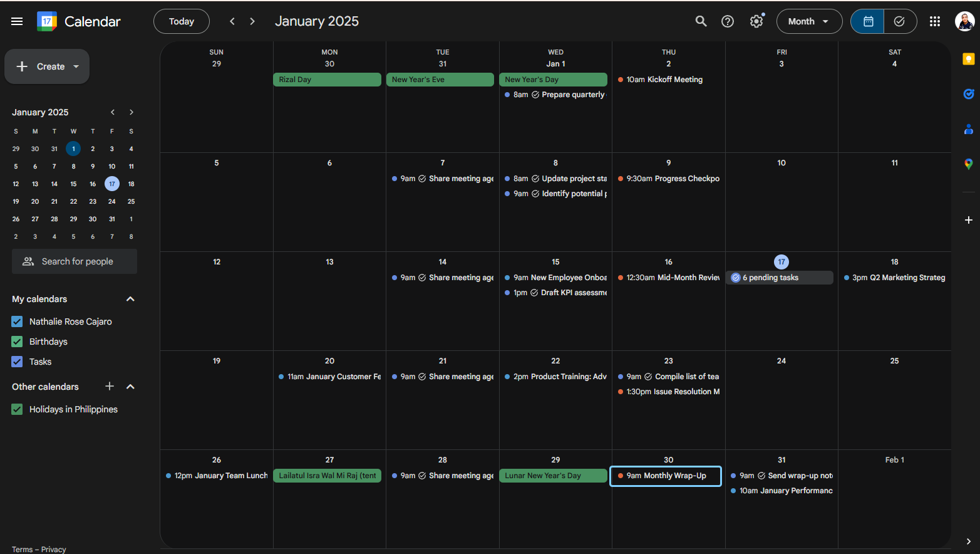Viewport: 980px width, 554px height.
Task: Toggle the Tasks calendar checkbox
Action: point(17,362)
